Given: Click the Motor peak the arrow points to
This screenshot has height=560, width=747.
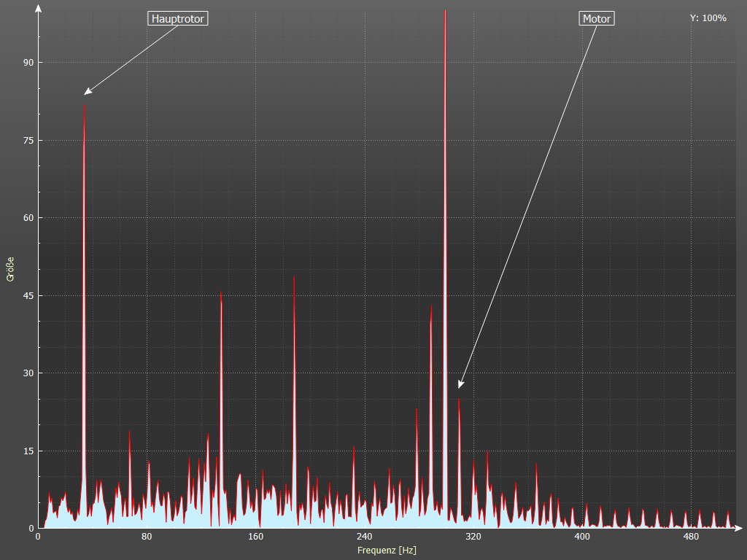Looking at the screenshot, I should tap(459, 400).
